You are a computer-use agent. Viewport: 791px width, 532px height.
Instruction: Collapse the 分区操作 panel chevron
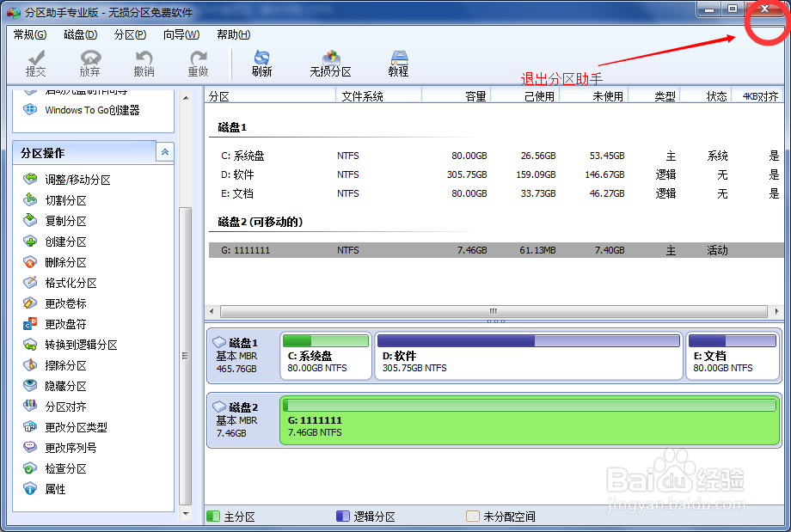click(165, 152)
